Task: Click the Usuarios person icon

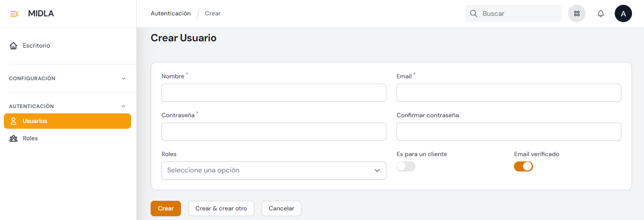Action: coord(13,121)
